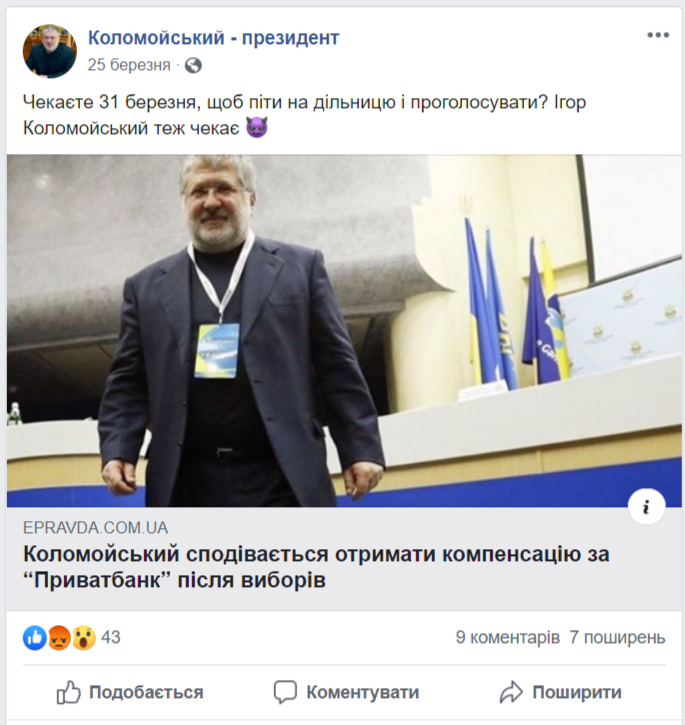
Task: Click the globe public-audience icon
Action: click(x=193, y=65)
